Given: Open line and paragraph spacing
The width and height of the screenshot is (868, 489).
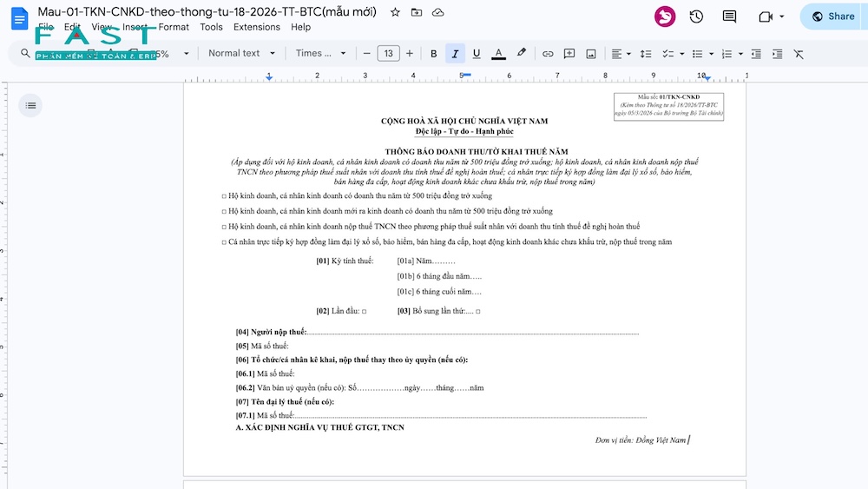Looking at the screenshot, I should [x=646, y=54].
